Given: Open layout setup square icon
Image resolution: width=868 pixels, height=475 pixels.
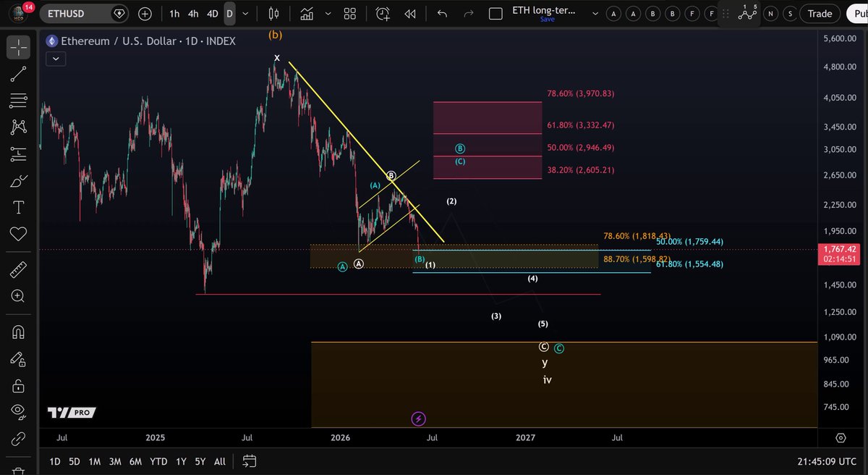Looking at the screenshot, I should pyautogui.click(x=495, y=13).
